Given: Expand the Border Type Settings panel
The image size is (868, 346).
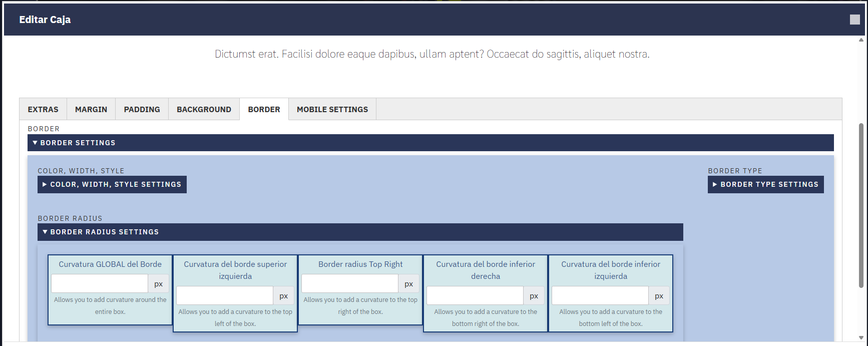Looking at the screenshot, I should [765, 184].
